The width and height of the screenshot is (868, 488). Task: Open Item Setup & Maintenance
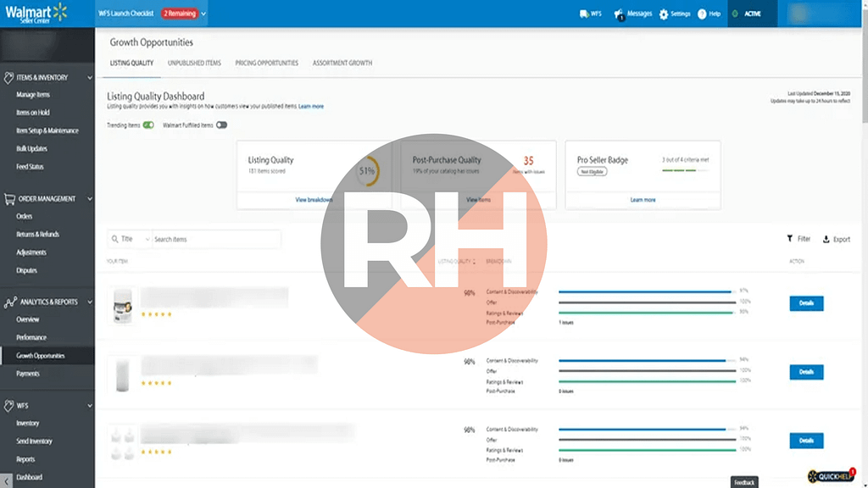coord(47,130)
